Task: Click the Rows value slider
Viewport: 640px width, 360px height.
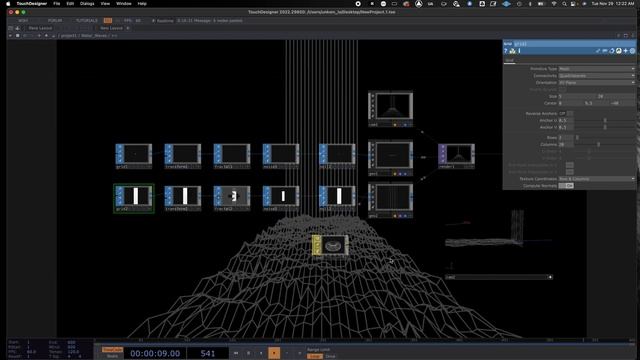Action: coord(605,138)
